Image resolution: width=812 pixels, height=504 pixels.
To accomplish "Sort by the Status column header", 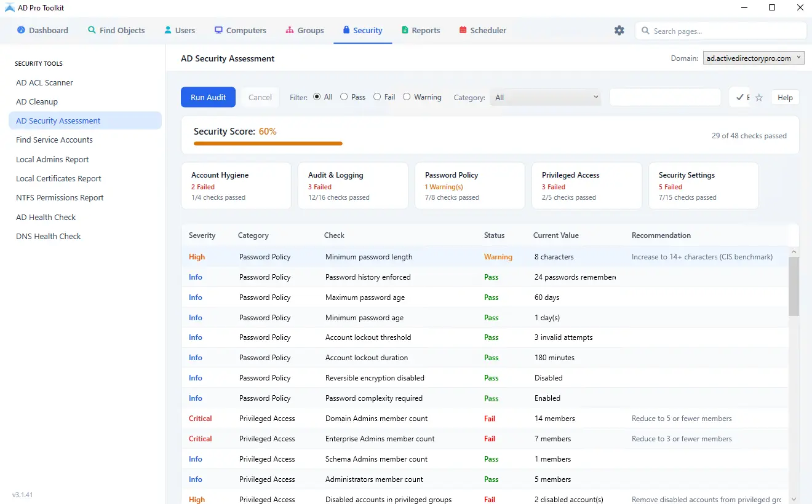I will pyautogui.click(x=494, y=235).
